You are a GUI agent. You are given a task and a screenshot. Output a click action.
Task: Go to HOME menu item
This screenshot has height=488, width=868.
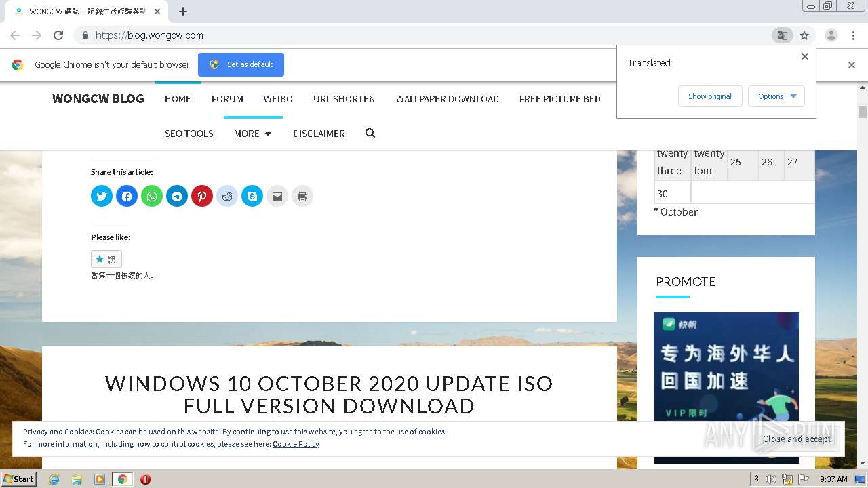click(178, 99)
